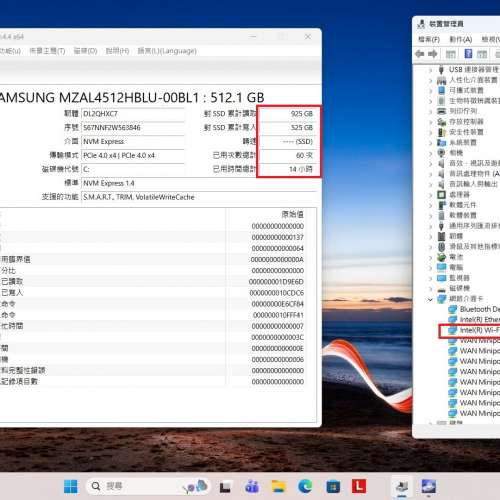This screenshot has width=500, height=500.
Task: Select the Intel(R) Wi-Fi adapter entry
Action: [x=479, y=330]
